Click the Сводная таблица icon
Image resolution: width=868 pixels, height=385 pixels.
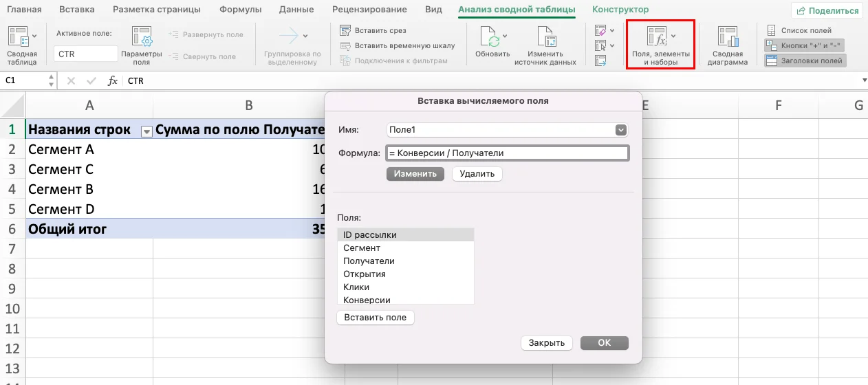(22, 38)
